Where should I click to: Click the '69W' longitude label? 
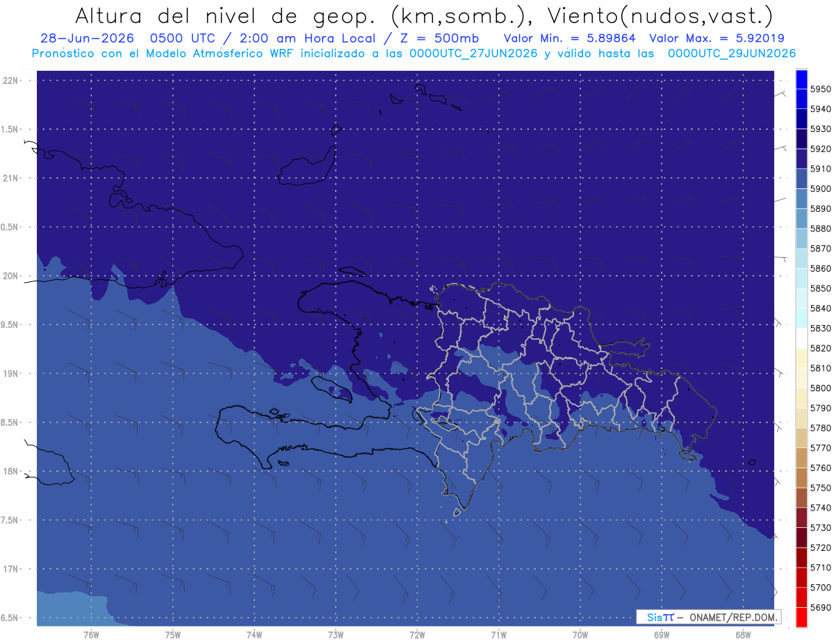pos(662,634)
